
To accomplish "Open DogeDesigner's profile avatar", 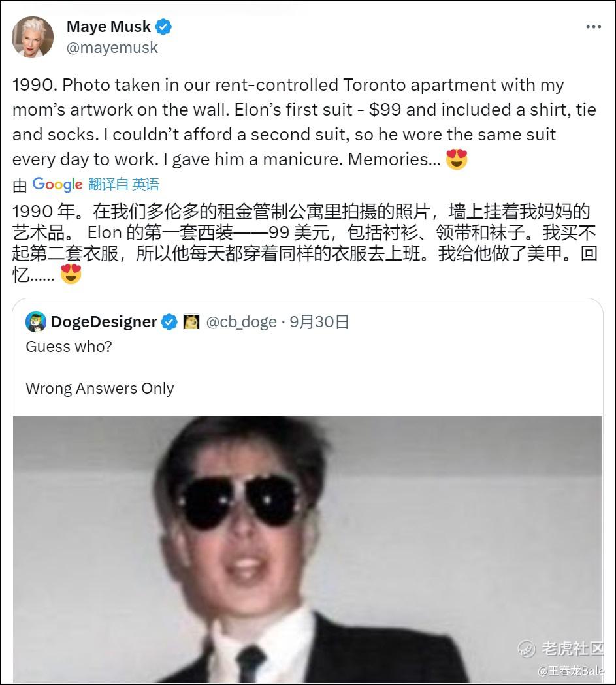I will pyautogui.click(x=36, y=322).
